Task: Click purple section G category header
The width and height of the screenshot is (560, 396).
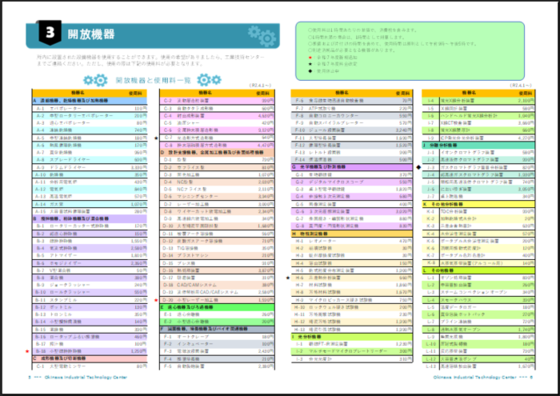Action: point(352,167)
